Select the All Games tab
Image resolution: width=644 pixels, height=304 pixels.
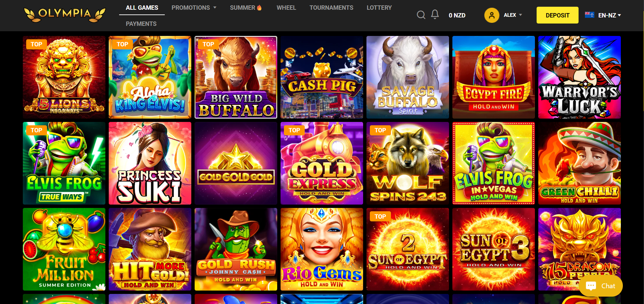pyautogui.click(x=142, y=7)
